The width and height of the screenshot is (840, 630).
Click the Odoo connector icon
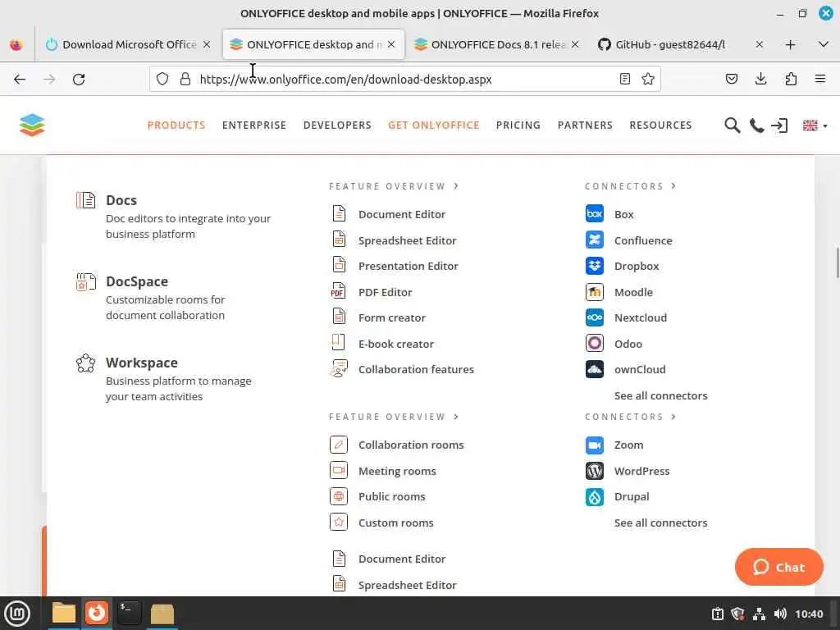pyautogui.click(x=595, y=344)
